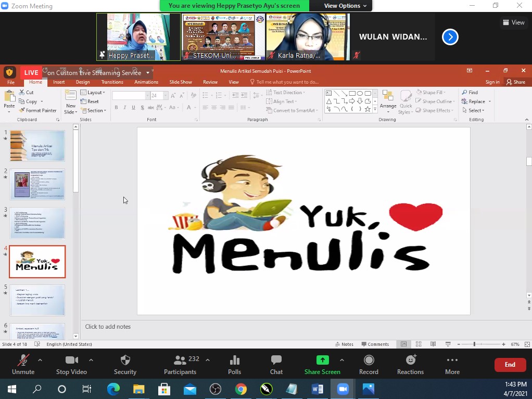Click the PowerPoint Share button
The width and height of the screenshot is (532, 399).
[x=516, y=82]
